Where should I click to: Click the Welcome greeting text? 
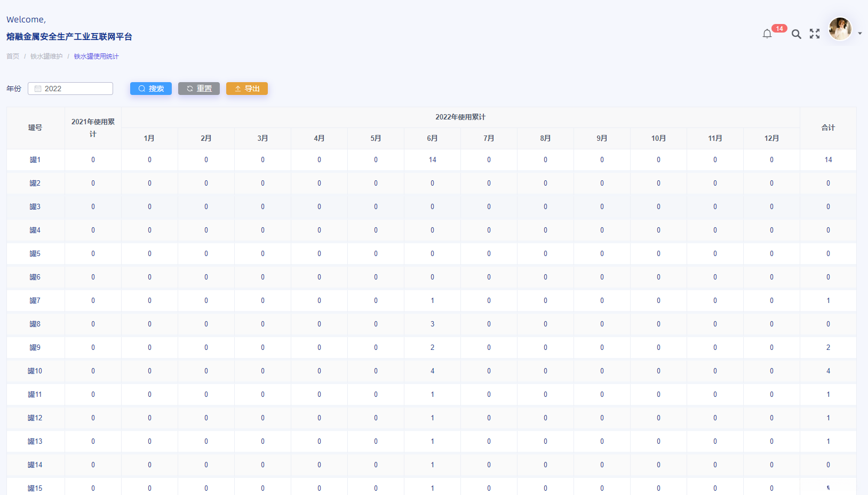click(26, 20)
